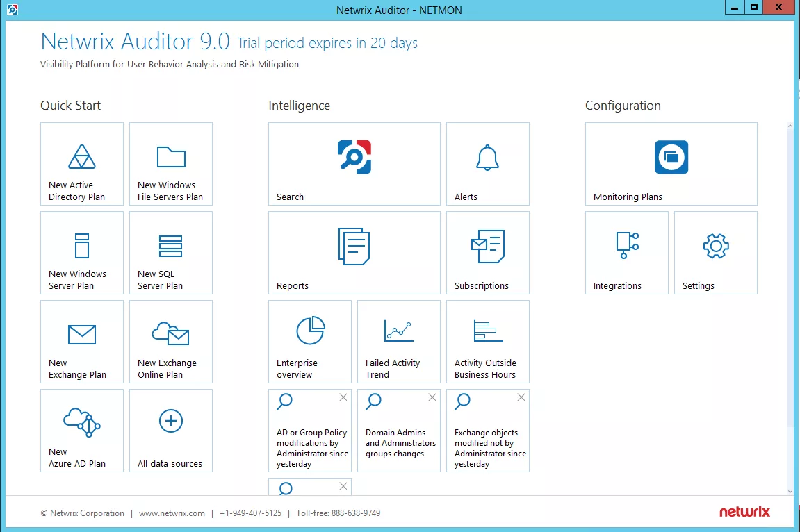Screen dimensions: 800x532
Task: Open the New Active Directory Plan tile
Action: [x=81, y=164]
